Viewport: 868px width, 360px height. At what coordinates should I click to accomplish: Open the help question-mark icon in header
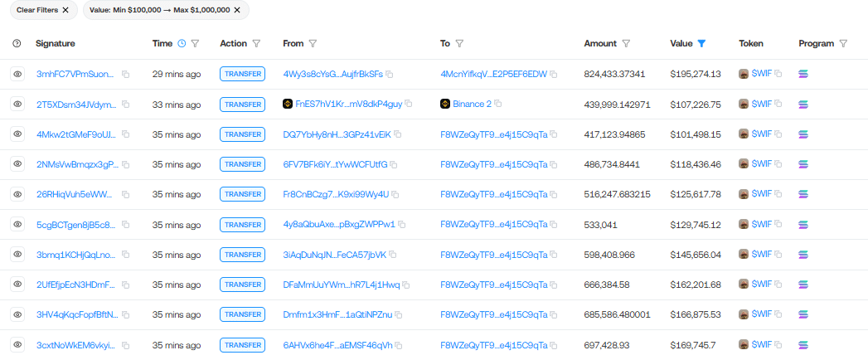17,43
